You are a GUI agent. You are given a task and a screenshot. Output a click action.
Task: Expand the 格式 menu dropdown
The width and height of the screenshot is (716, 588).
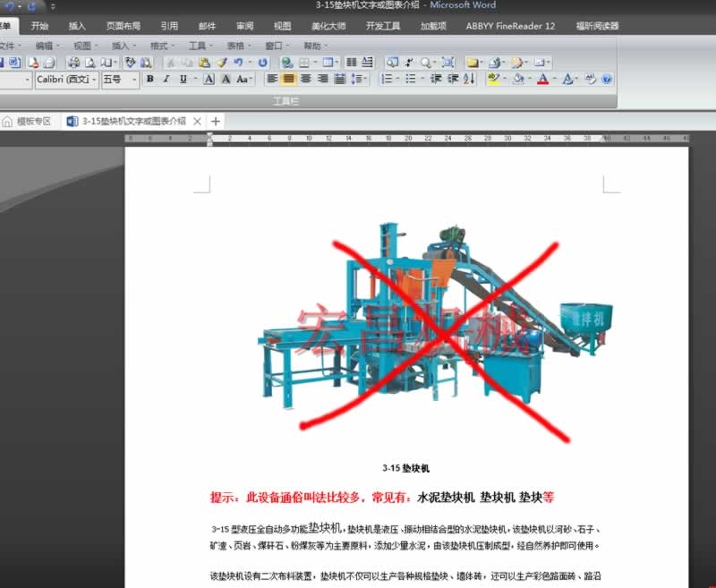point(163,45)
